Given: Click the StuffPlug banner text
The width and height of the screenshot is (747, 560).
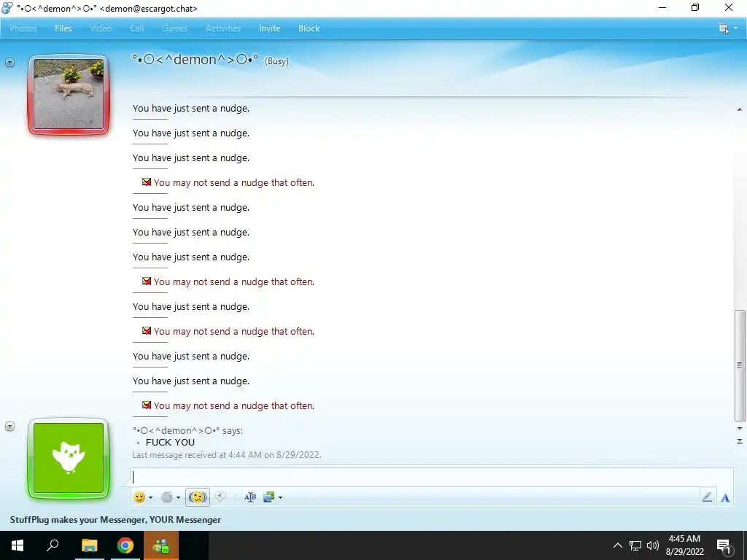Looking at the screenshot, I should click(115, 519).
